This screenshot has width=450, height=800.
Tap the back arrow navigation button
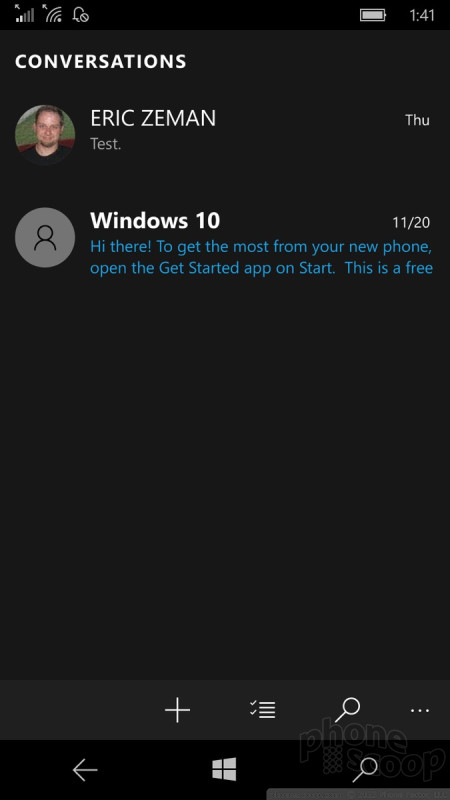[x=85, y=770]
